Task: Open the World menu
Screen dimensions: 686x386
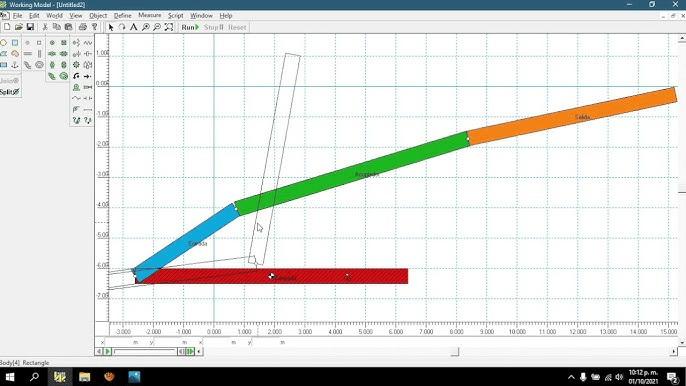Action: click(54, 15)
